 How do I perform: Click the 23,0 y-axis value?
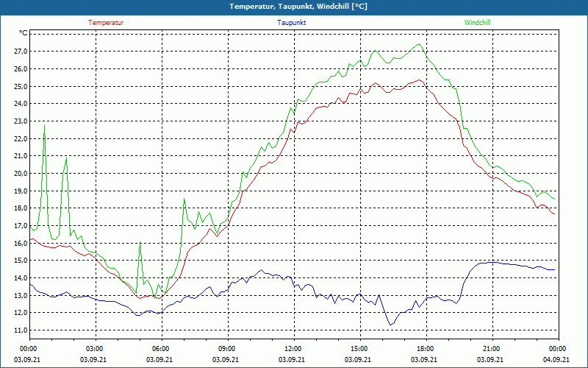click(x=21, y=121)
